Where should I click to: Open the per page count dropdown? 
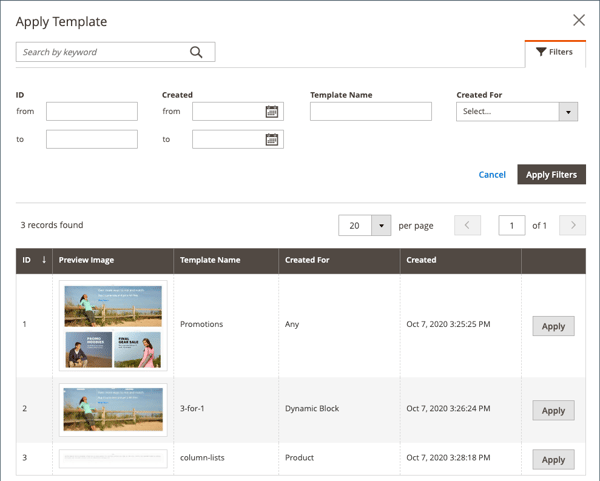(381, 226)
